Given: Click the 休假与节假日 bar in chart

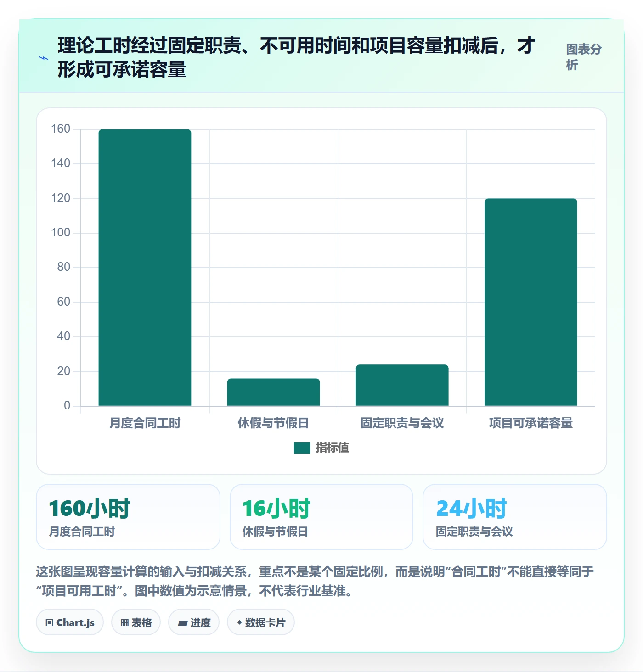Looking at the screenshot, I should pyautogui.click(x=273, y=392).
